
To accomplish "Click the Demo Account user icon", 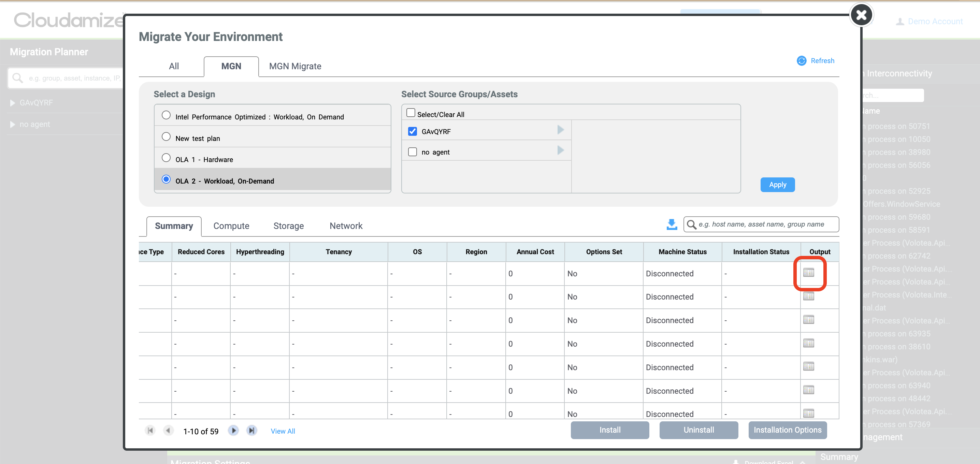I will pos(900,22).
